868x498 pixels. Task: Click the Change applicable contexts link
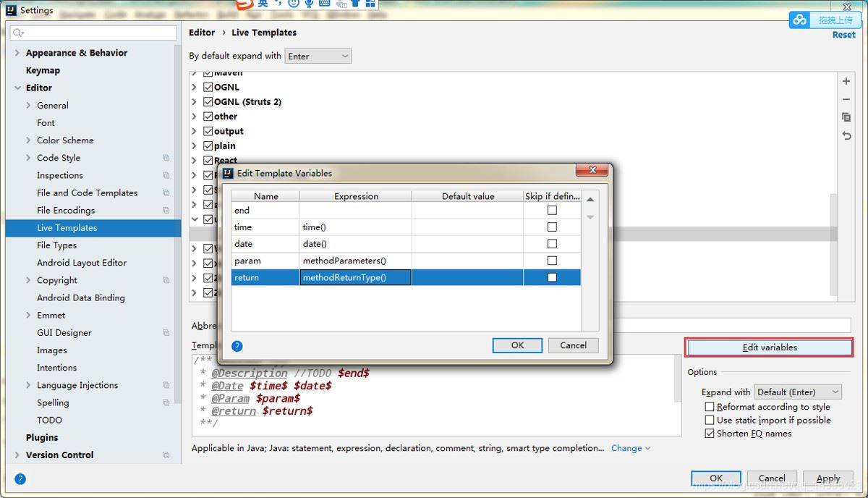[630, 448]
